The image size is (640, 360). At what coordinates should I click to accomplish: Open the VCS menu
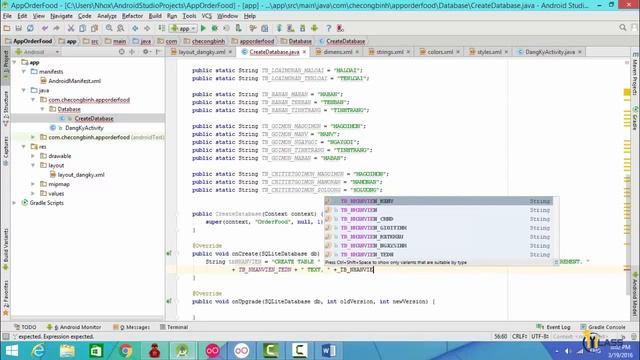coord(207,16)
